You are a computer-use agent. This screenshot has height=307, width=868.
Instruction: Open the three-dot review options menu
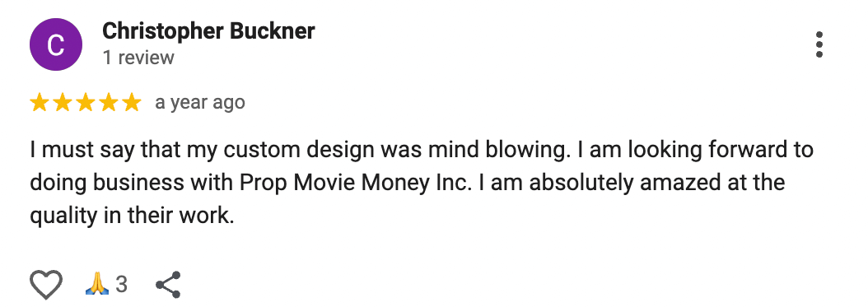[x=819, y=44]
